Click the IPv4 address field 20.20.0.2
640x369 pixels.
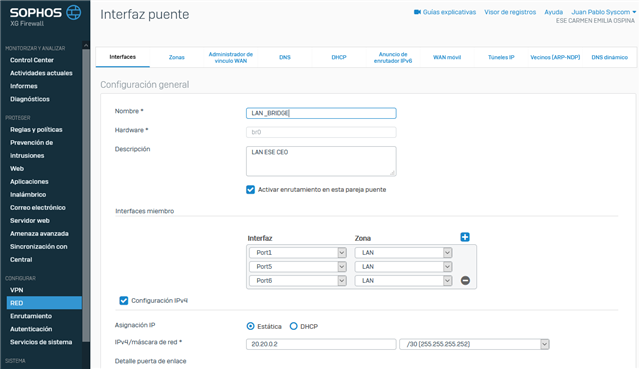pyautogui.click(x=321, y=344)
